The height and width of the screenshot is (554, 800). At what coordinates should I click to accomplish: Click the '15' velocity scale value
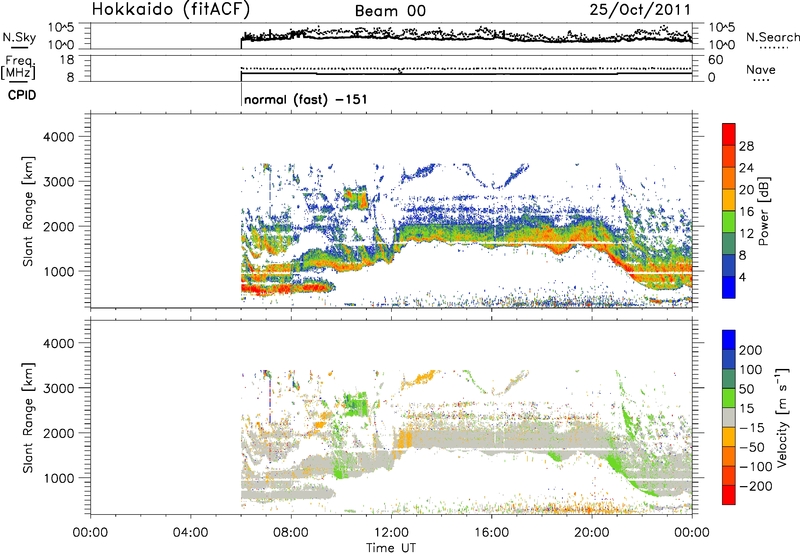746,409
